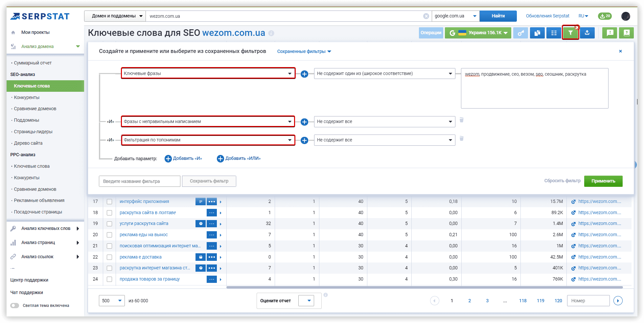Add condition plus next to Фильтрация по топонимам

(305, 140)
